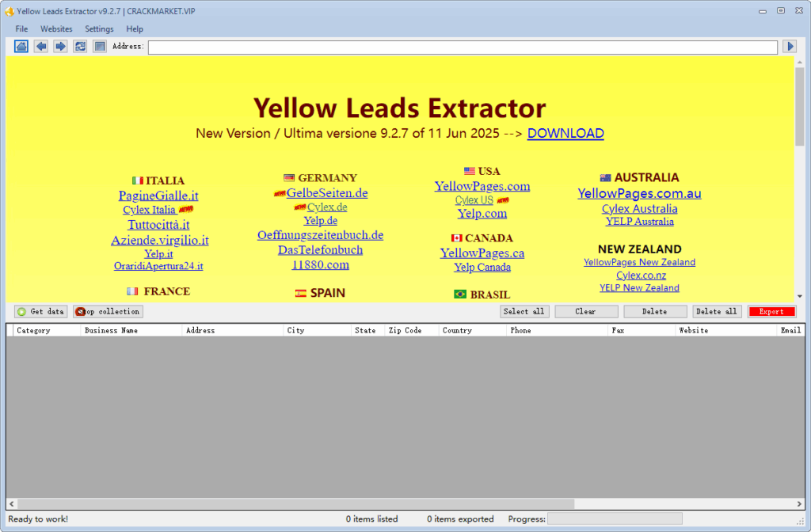Open the Yelp.it link
The image size is (811, 532).
pyautogui.click(x=158, y=253)
